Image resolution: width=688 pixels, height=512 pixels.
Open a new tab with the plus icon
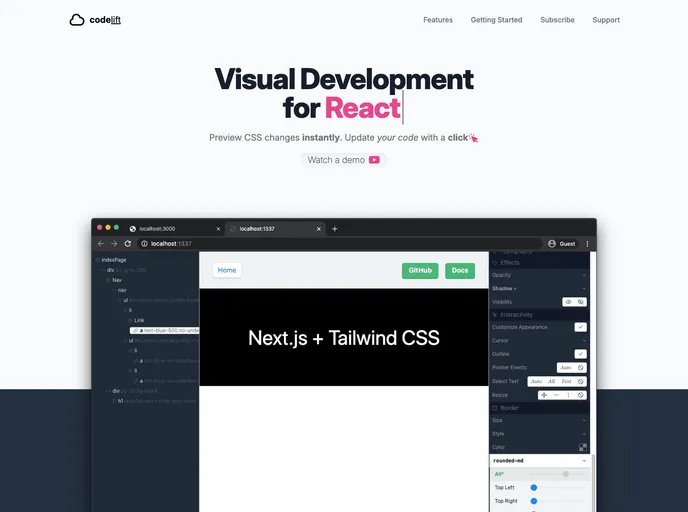334,229
